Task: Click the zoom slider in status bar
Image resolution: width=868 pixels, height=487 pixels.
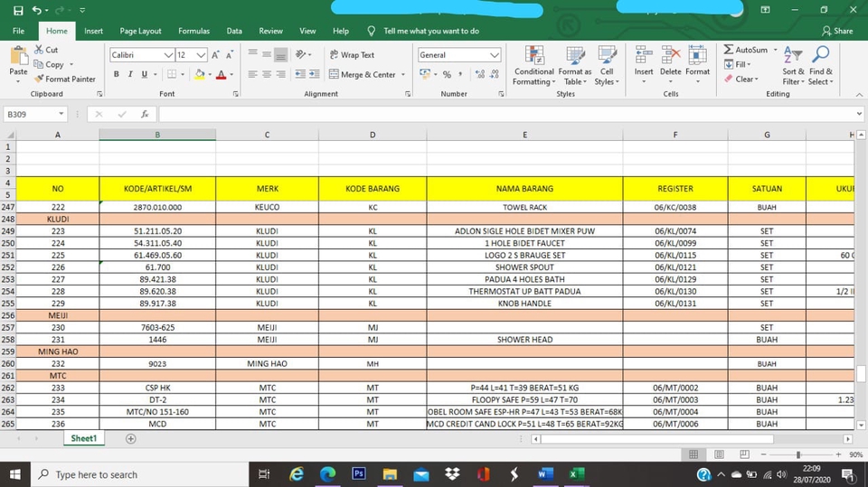Action: (800, 454)
